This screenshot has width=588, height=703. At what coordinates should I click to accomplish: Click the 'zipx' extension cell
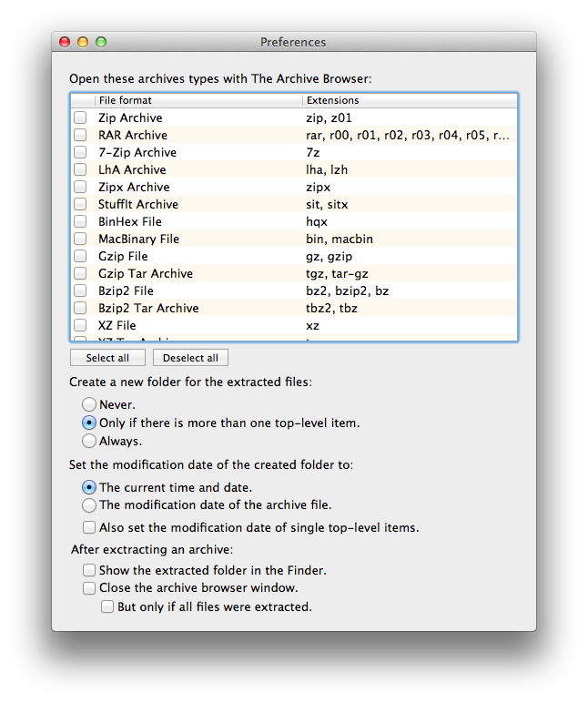pos(411,187)
